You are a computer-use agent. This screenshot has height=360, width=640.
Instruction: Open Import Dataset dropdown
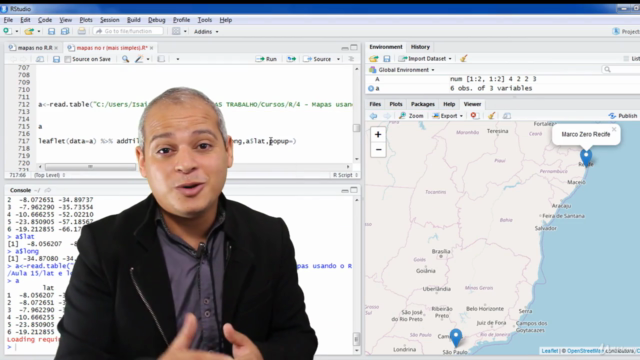pyautogui.click(x=425, y=59)
